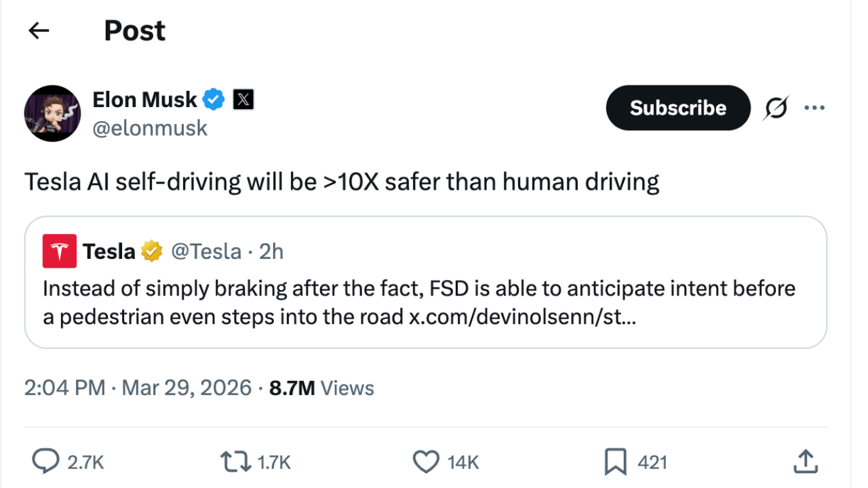Click Tesla's gold verified badge
The image size is (868, 488).
pos(152,251)
